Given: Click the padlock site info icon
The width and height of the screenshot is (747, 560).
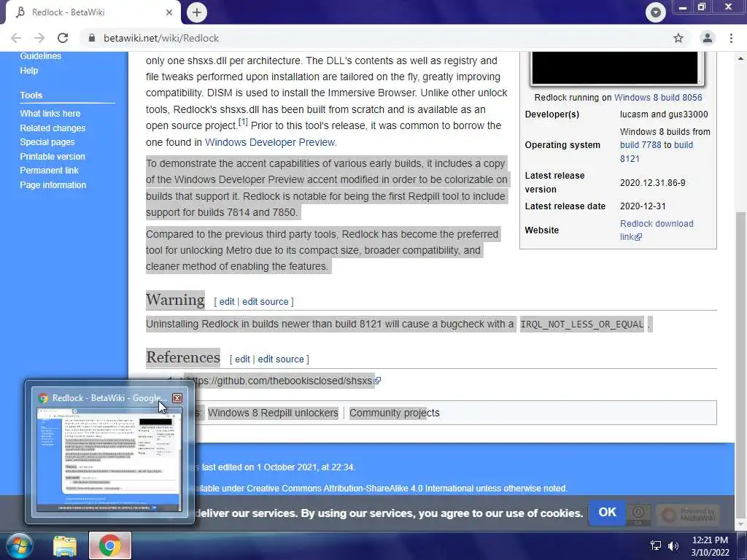Looking at the screenshot, I should click(x=92, y=38).
